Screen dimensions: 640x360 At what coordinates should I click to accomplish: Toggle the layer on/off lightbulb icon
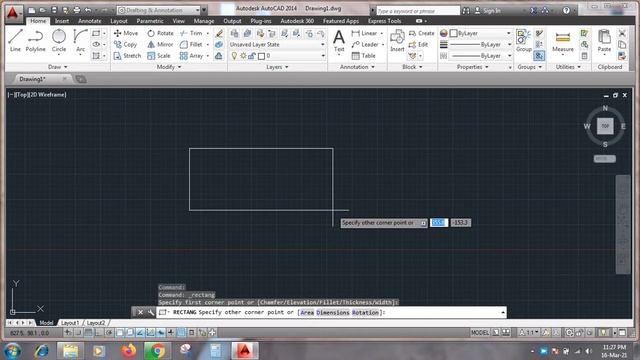(x=234, y=56)
